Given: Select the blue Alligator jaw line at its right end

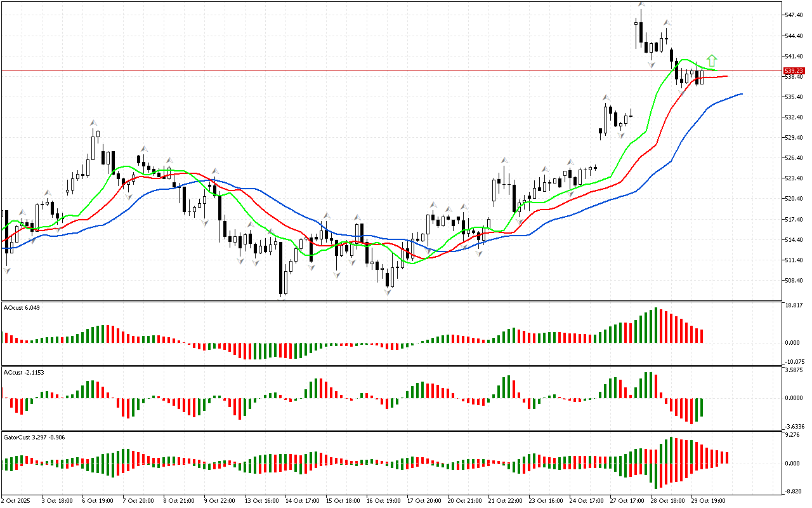Looking at the screenshot, I should coord(740,94).
